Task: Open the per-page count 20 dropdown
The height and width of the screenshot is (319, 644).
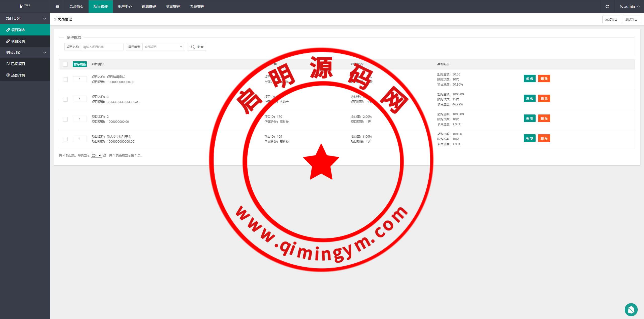Action: click(96, 155)
